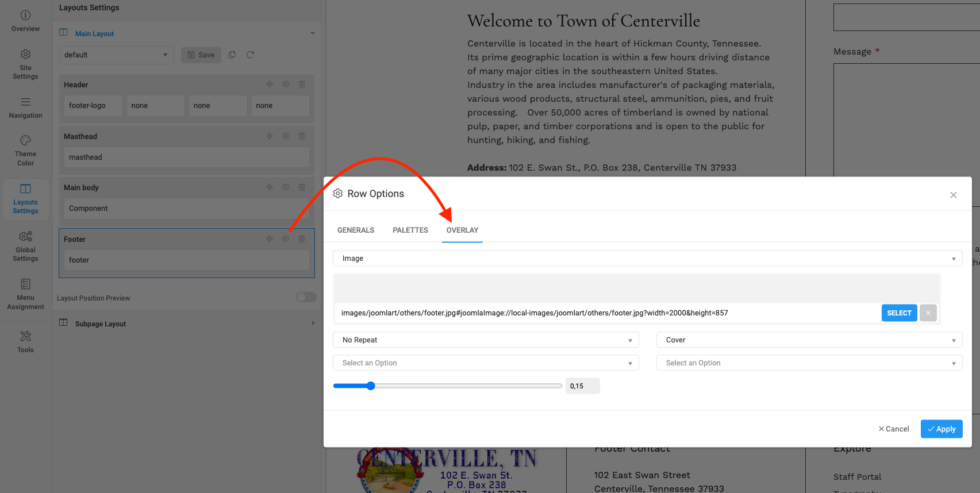The image size is (980, 493).
Task: Expand the Subpage Layout section
Action: (313, 323)
